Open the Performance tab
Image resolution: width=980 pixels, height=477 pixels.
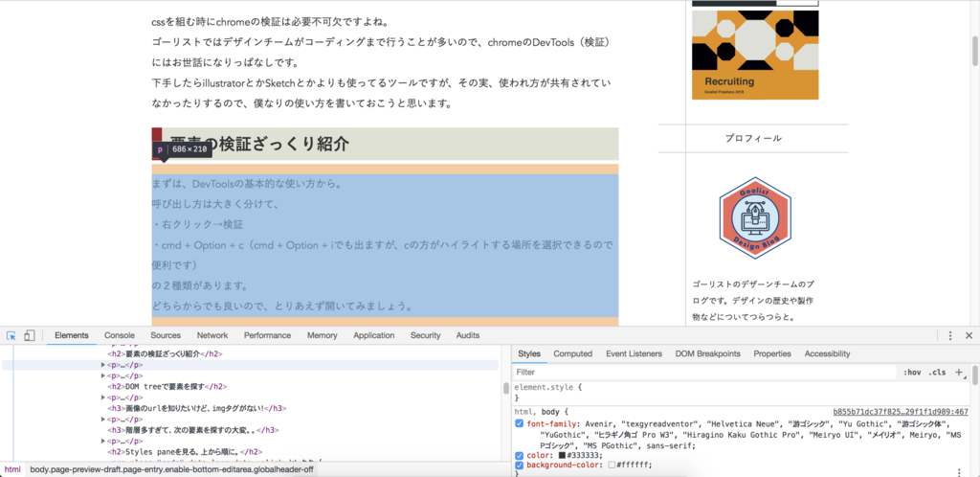coord(268,335)
